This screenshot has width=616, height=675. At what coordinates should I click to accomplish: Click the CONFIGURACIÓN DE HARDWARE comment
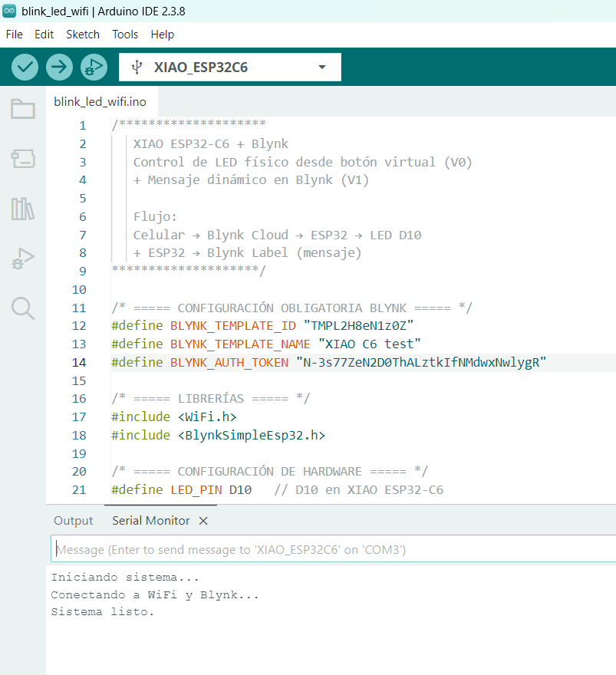coord(270,472)
